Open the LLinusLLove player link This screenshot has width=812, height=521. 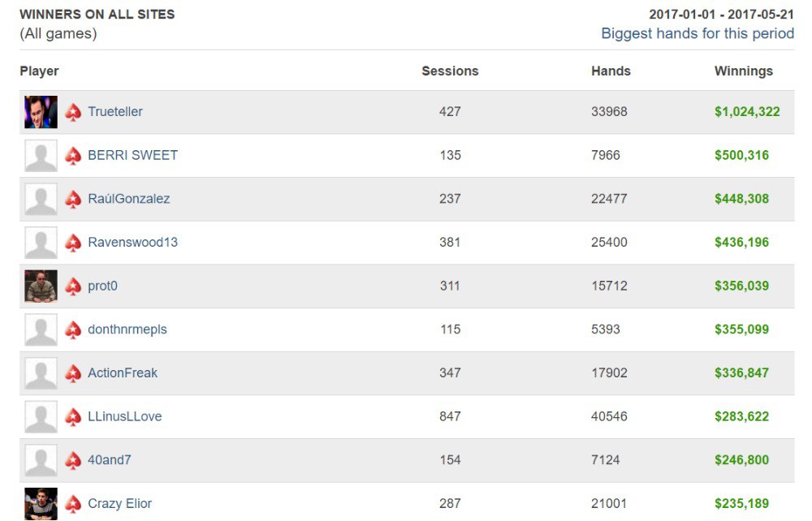click(125, 416)
